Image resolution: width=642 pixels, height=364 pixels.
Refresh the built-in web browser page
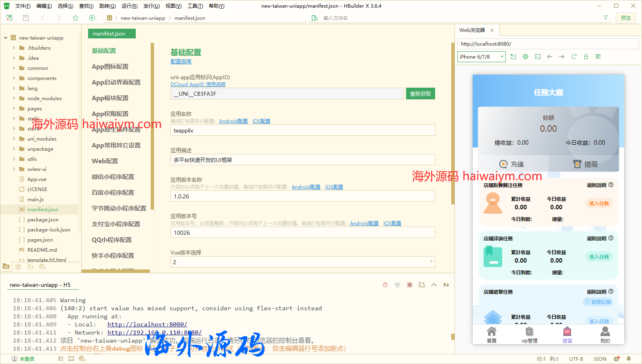point(574,57)
